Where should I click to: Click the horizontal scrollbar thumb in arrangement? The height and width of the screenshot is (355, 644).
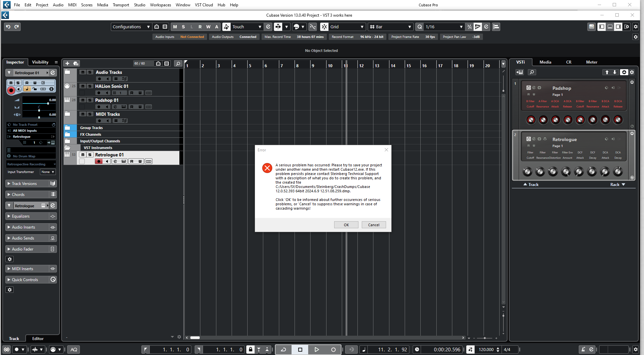[195, 338]
